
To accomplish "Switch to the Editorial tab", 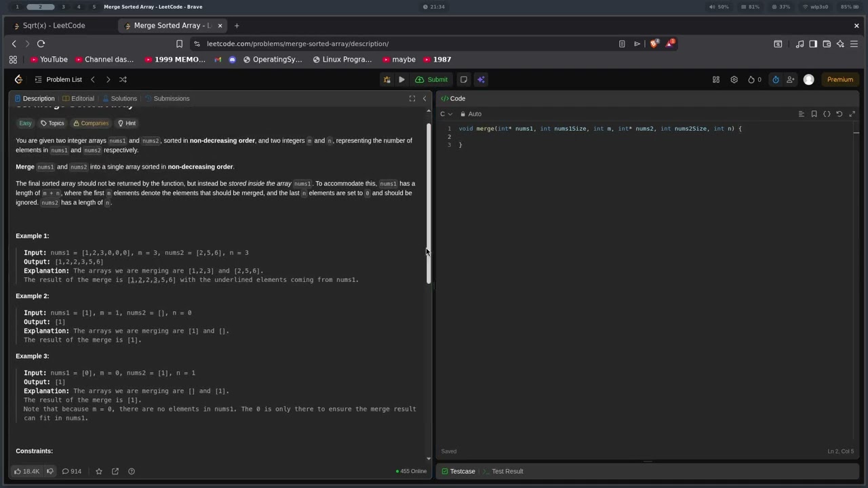I will click(78, 98).
